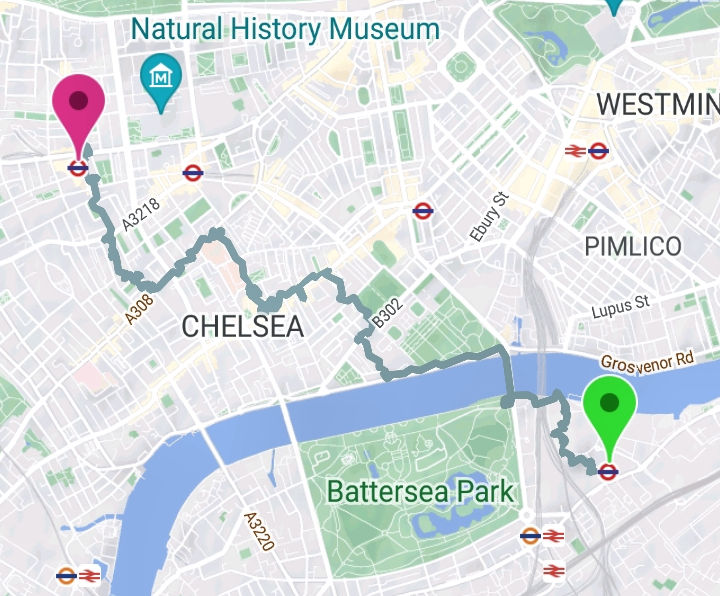Screen dimensions: 720x596
Task: Click Underground station icon near Ebury St
Action: click(423, 211)
